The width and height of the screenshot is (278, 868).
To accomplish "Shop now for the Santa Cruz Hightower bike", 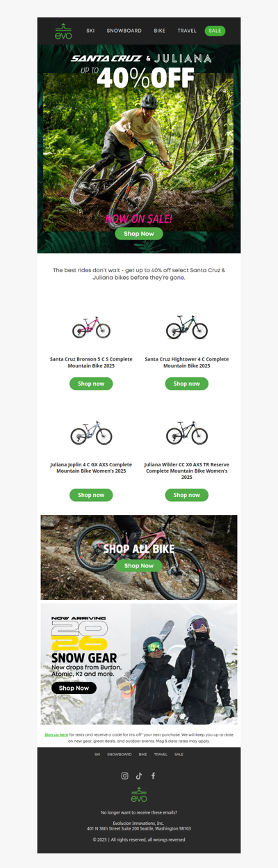I will [187, 384].
